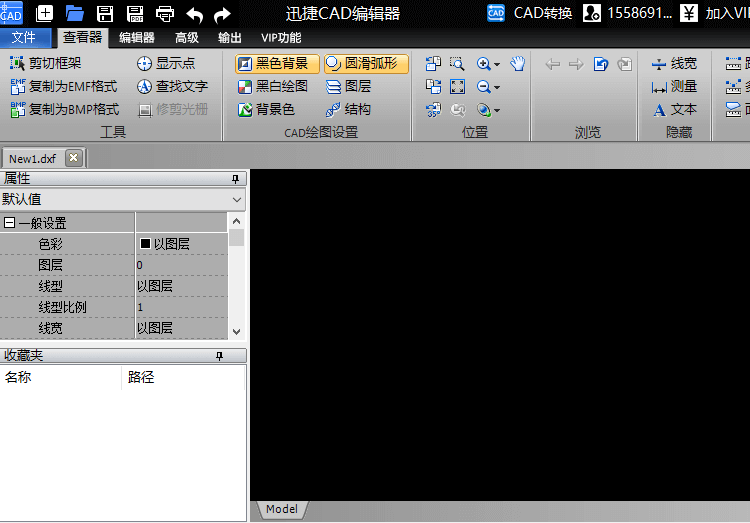This screenshot has height=523, width=750.
Task: Click the 路径 column header
Action: [184, 377]
